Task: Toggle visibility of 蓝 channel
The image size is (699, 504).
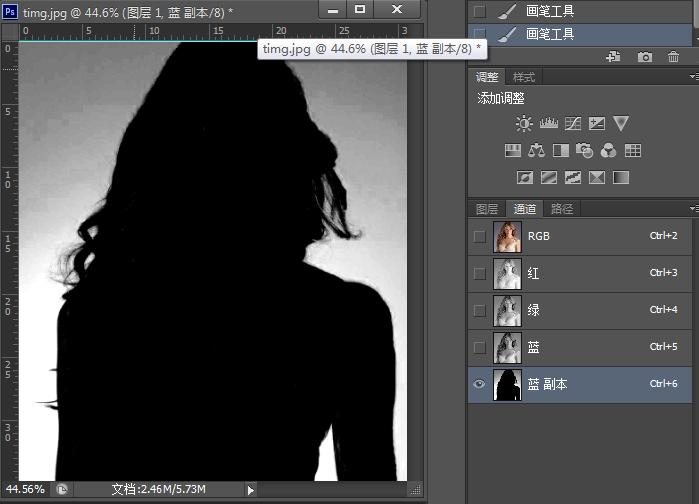Action: (x=480, y=347)
